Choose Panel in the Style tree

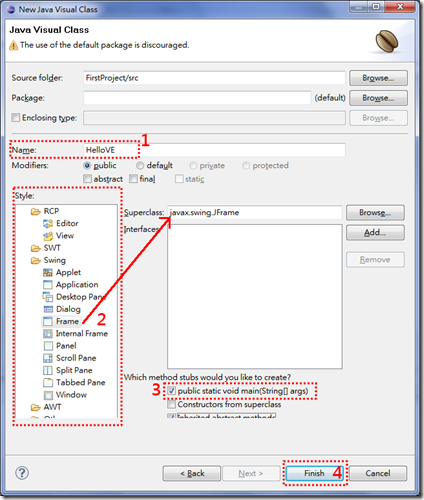tap(66, 346)
